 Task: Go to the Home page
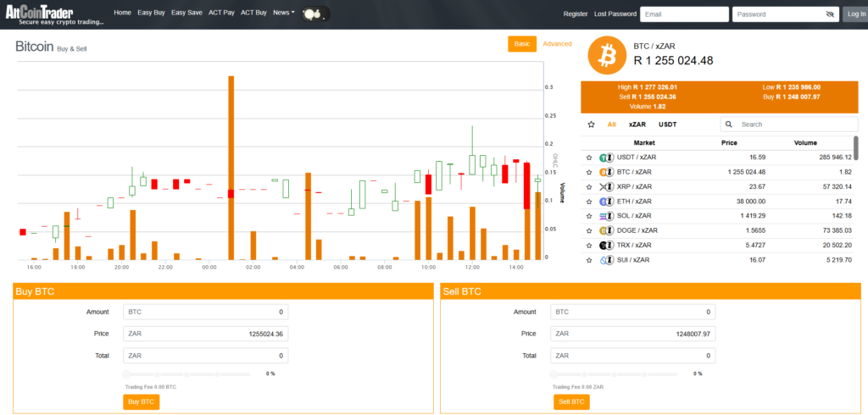(122, 12)
